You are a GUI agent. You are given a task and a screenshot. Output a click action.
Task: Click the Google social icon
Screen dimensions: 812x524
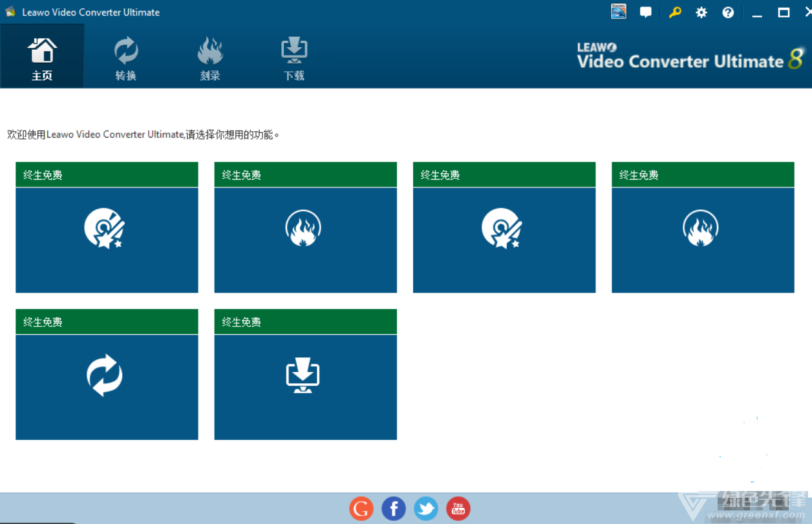(x=361, y=508)
